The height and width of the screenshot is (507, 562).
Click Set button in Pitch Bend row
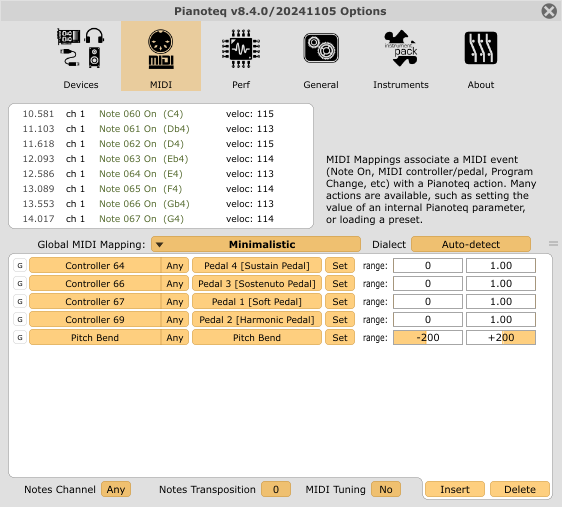pos(340,337)
